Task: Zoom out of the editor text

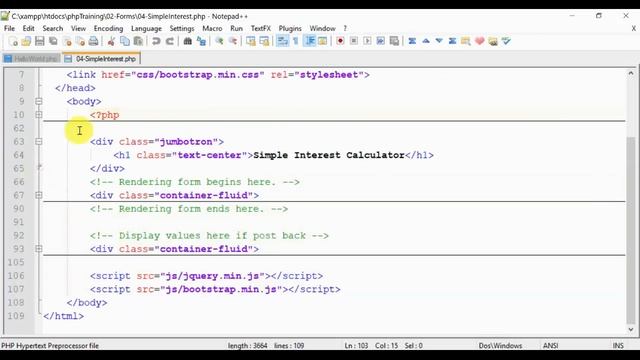Action: [x=233, y=41]
